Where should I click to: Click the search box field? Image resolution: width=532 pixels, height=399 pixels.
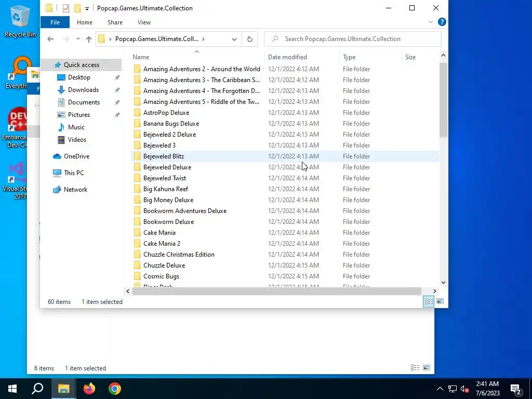[353, 39]
